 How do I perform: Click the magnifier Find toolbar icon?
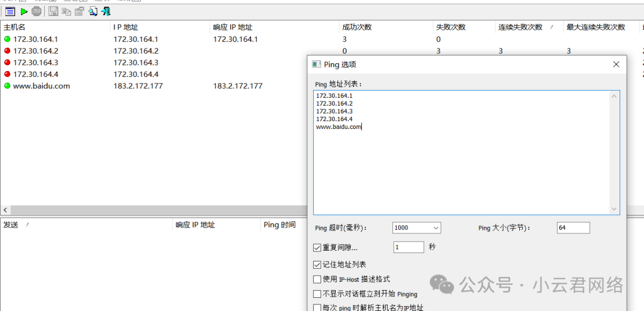[93, 11]
